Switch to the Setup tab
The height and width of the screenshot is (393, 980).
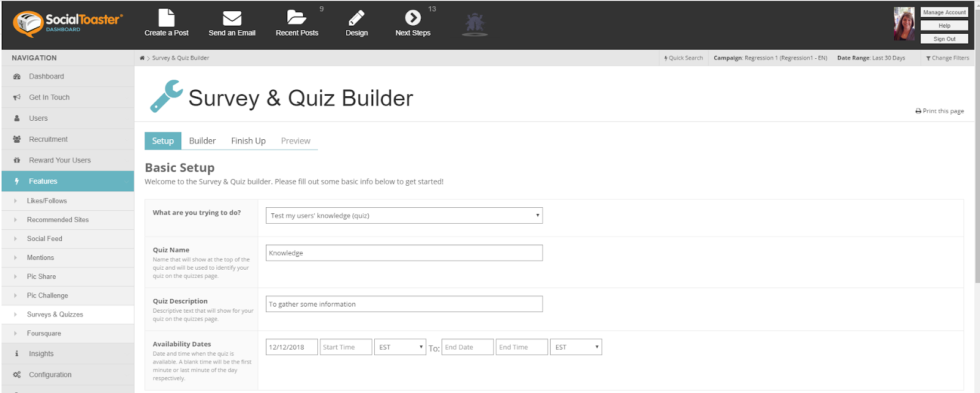tap(163, 141)
